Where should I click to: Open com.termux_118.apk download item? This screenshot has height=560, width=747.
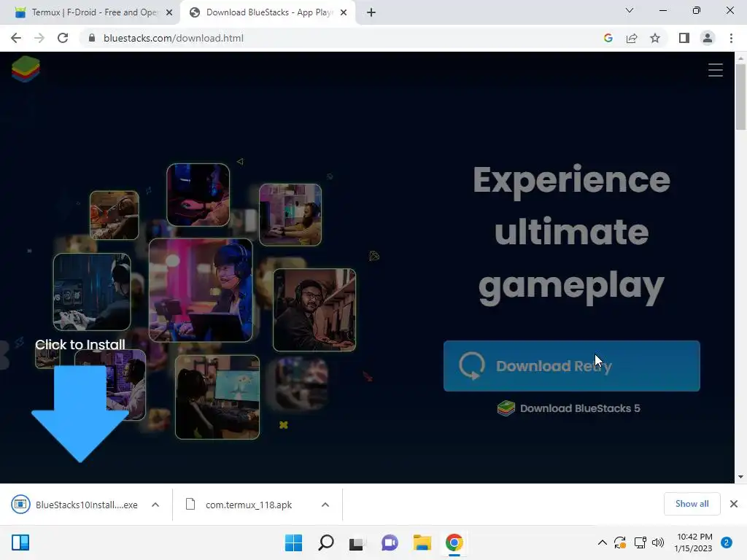(239, 505)
